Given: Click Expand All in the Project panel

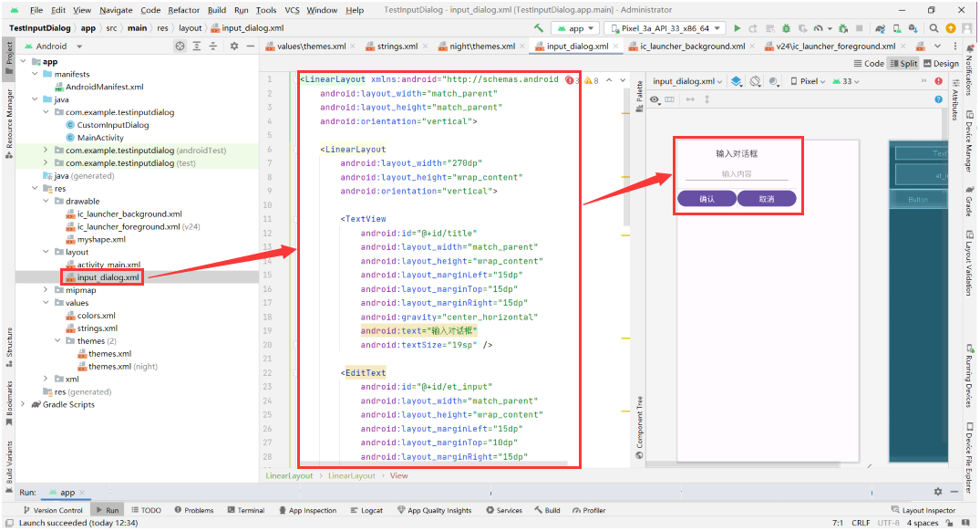Looking at the screenshot, I should tap(197, 47).
